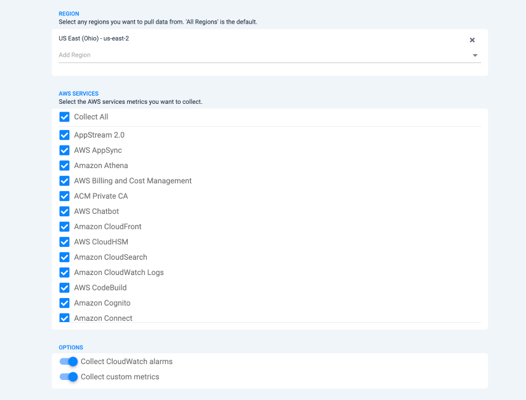Uncheck AWS Billing and Cost Management

click(64, 181)
